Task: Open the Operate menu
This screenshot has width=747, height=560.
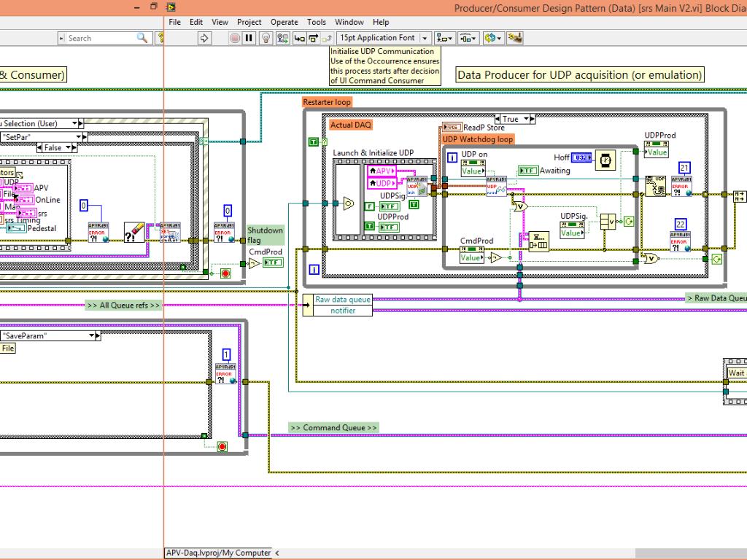Action: 284,22
